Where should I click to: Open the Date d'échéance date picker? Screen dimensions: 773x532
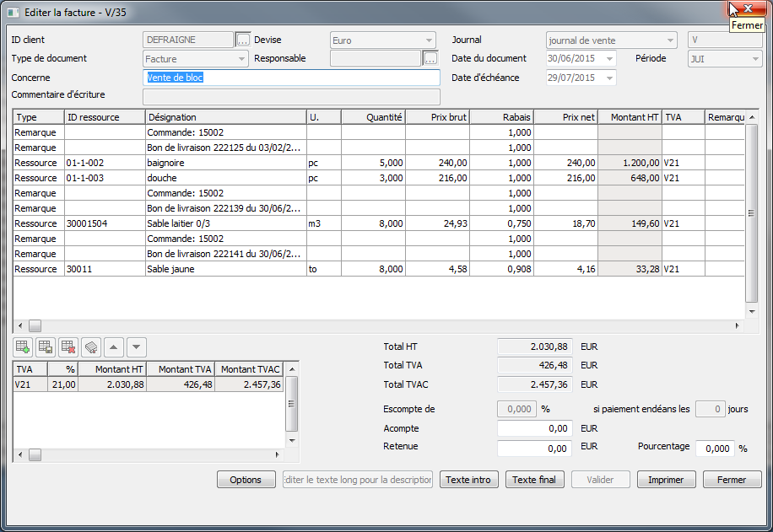(x=609, y=78)
